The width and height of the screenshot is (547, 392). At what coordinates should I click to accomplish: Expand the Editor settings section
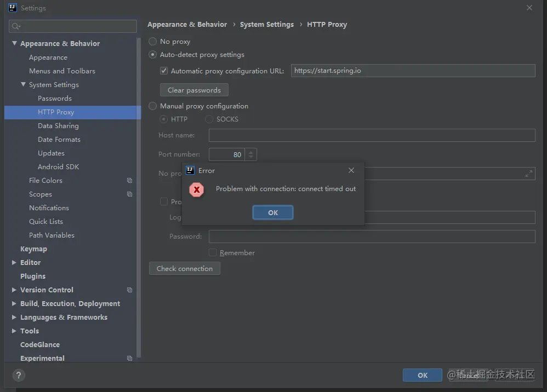coord(14,263)
